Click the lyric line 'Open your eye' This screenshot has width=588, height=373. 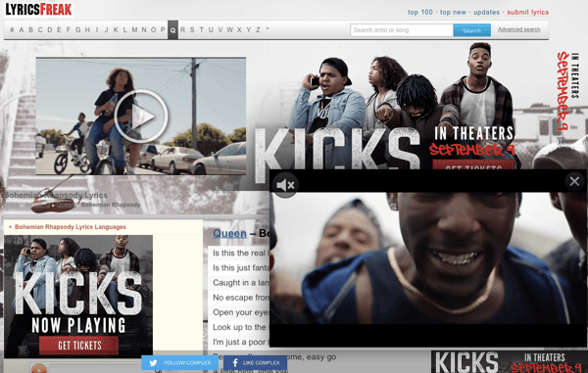[241, 312]
